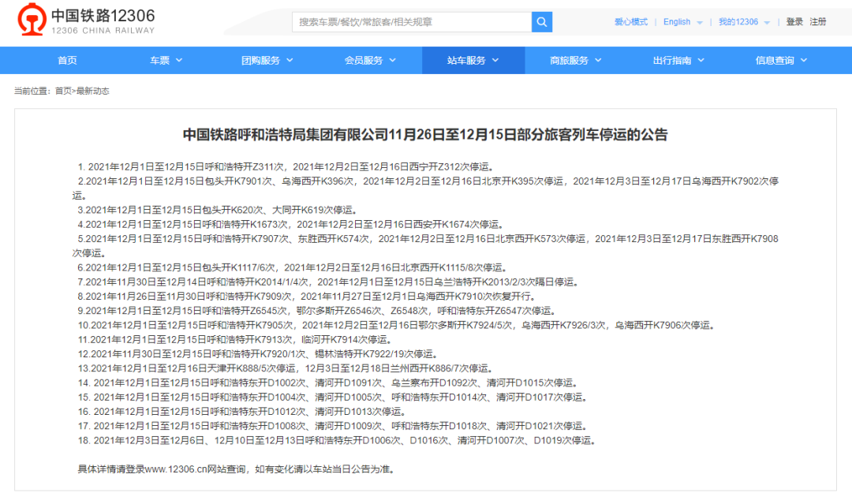Expand the 团购服务 dropdown menu
Viewport: 852px width, 504px height.
click(x=267, y=59)
